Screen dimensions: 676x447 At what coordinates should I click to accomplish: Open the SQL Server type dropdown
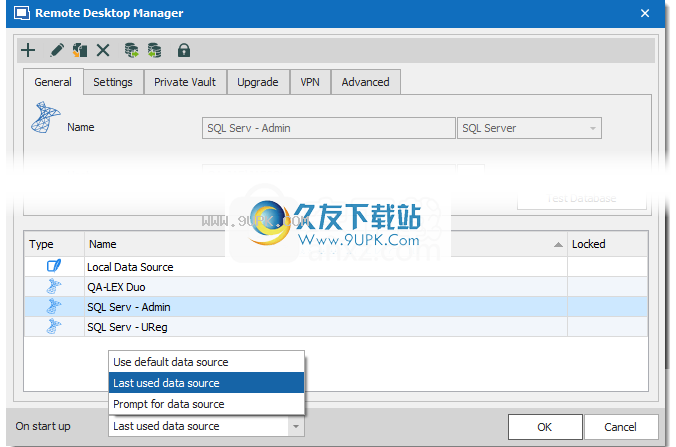(x=529, y=128)
